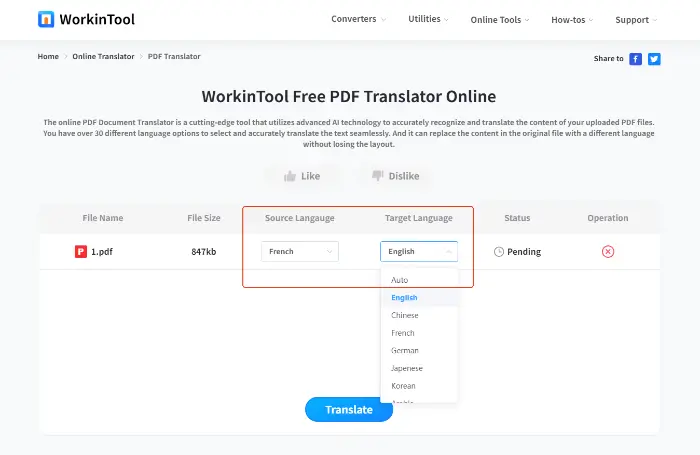This screenshot has width=700, height=455.
Task: Click the WorkinTool brand name text
Action: (x=97, y=20)
